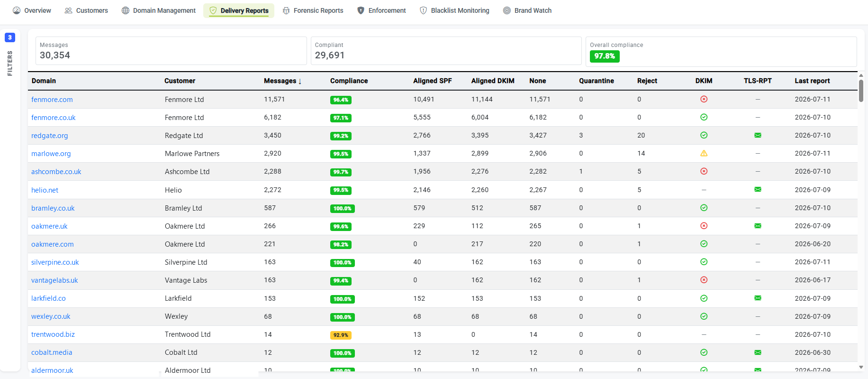The height and width of the screenshot is (379, 868).
Task: Open the fenmore.com domain link
Action: pyautogui.click(x=52, y=100)
